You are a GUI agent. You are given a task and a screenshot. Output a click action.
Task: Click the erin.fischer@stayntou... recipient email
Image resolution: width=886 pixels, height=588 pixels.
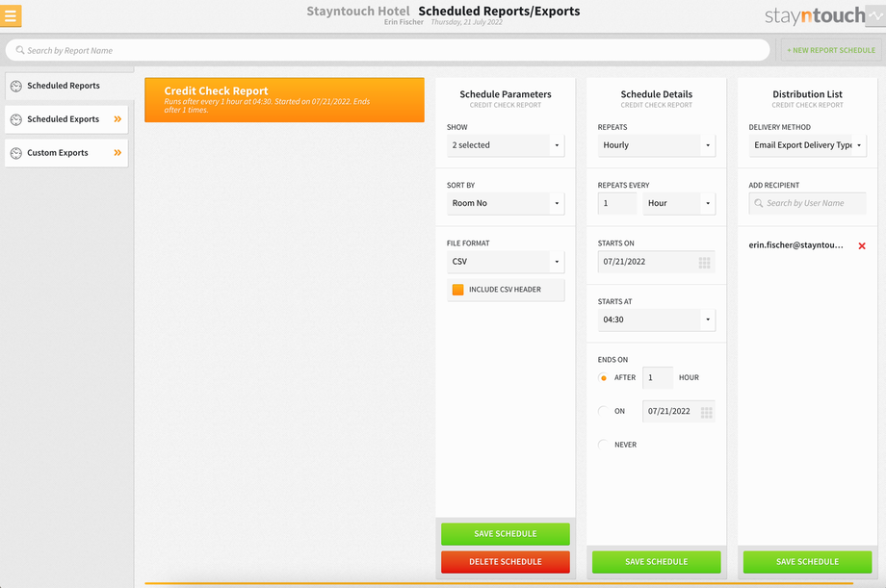795,245
